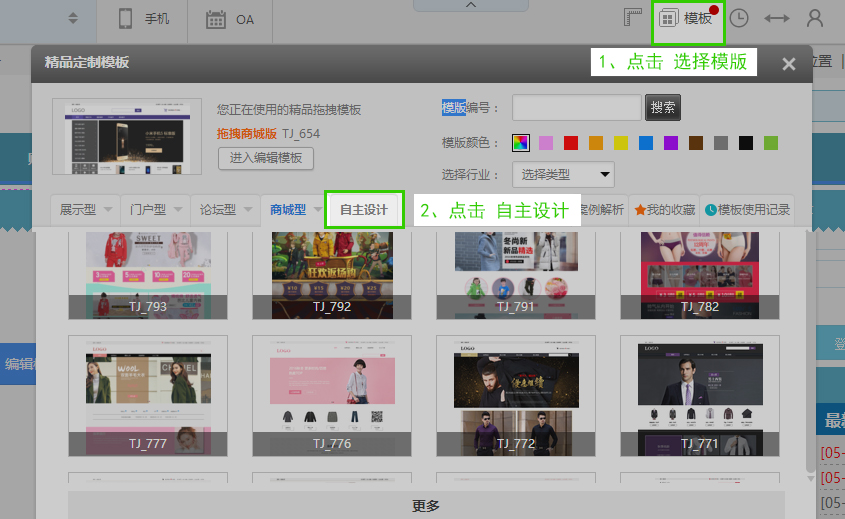This screenshot has width=845, height=519.
Task: Open the 我的收藏 favorites tab
Action: (663, 210)
